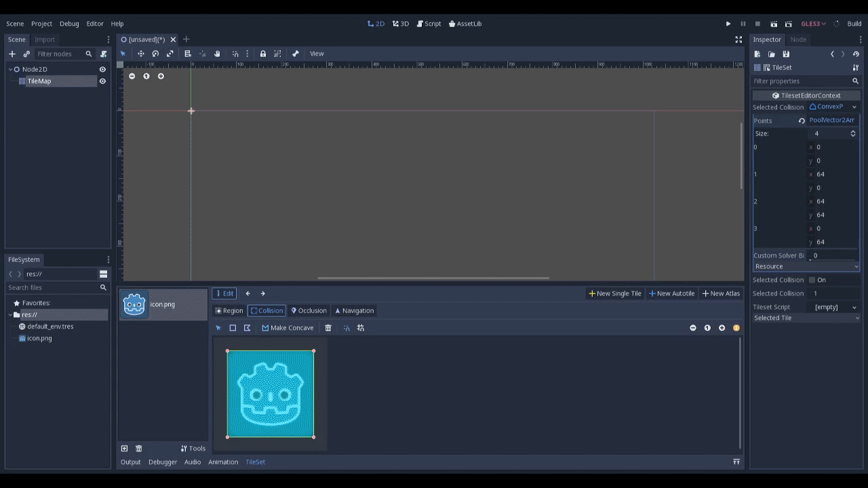Image resolution: width=868 pixels, height=488 pixels.
Task: Activate the Pan (hand) tool
Action: (x=217, y=54)
